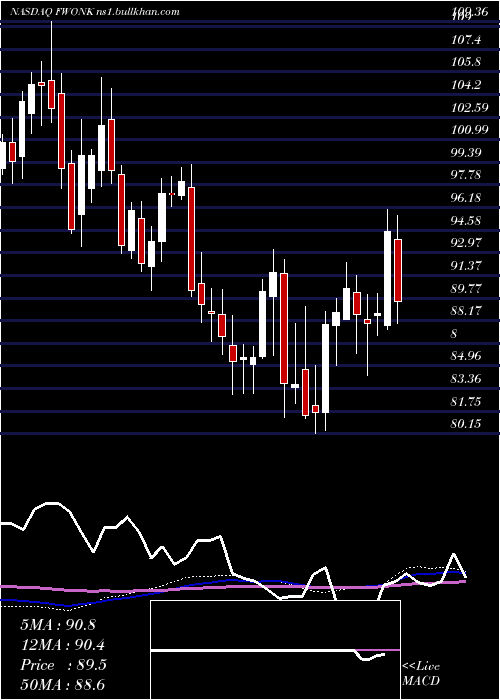Select the 89.77 price axis label
The height and width of the screenshot is (700, 500).
click(467, 288)
